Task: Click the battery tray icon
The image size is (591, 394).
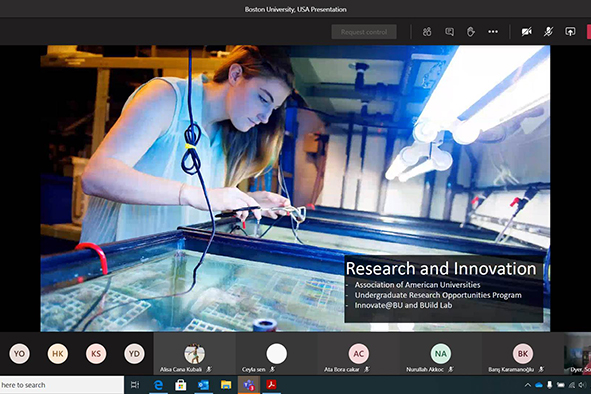Action: click(x=561, y=385)
